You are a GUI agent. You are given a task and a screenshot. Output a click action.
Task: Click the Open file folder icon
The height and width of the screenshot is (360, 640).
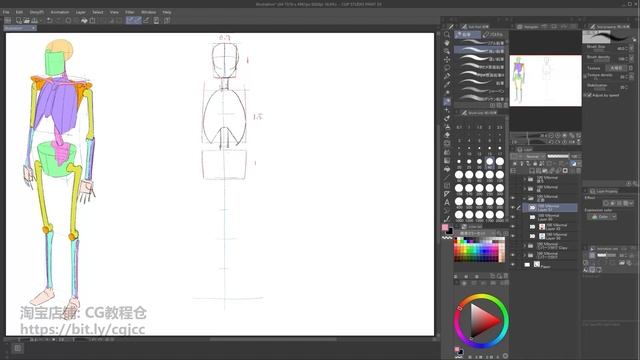click(x=27, y=20)
